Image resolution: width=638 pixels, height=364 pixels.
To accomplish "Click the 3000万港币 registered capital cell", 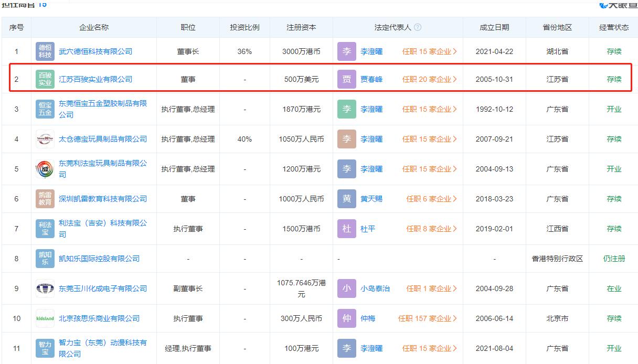I will (x=302, y=51).
